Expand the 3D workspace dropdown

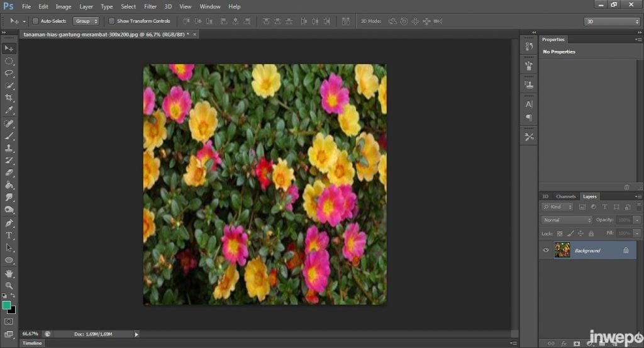(612, 21)
